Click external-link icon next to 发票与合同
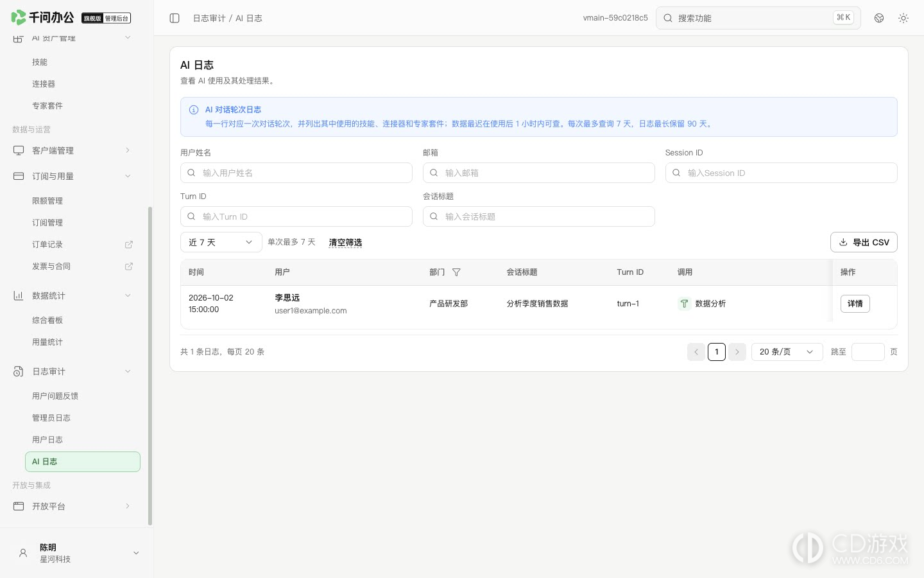Screen dimensions: 924x578 coord(129,267)
